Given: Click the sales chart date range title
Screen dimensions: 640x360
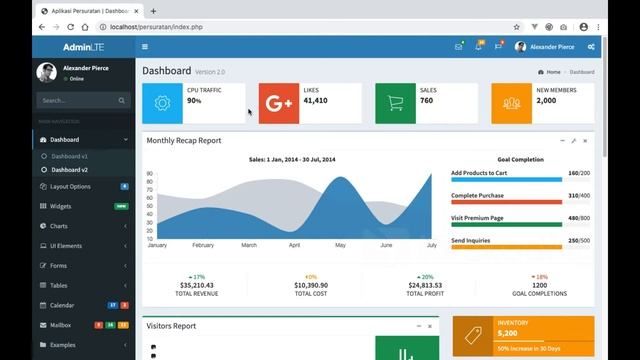Looking at the screenshot, I should tap(292, 160).
